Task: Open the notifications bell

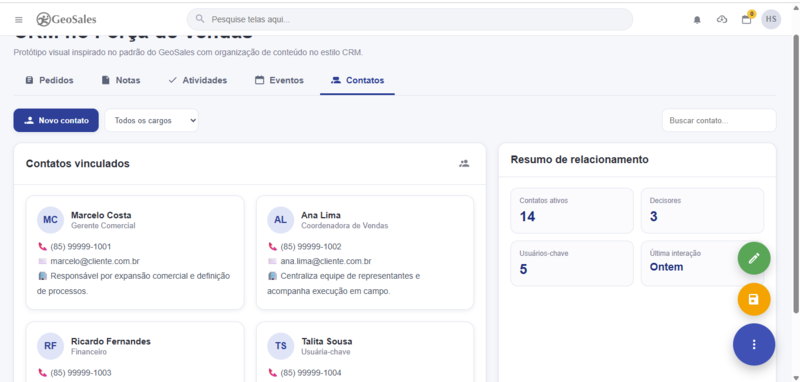Action: click(x=697, y=20)
